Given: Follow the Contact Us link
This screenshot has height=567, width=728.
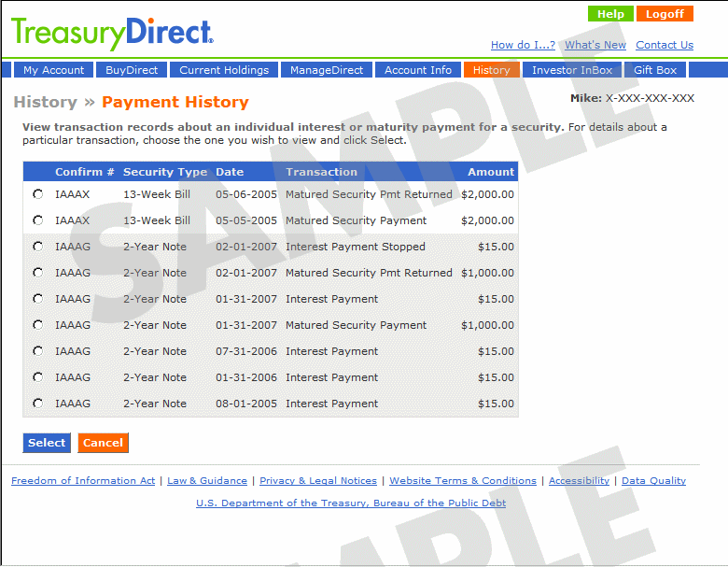Looking at the screenshot, I should 665,45.
